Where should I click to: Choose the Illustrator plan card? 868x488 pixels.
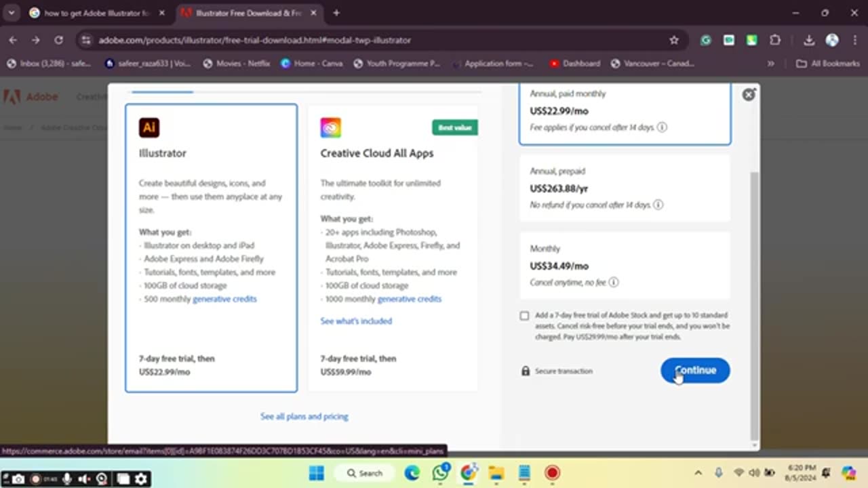coord(211,248)
